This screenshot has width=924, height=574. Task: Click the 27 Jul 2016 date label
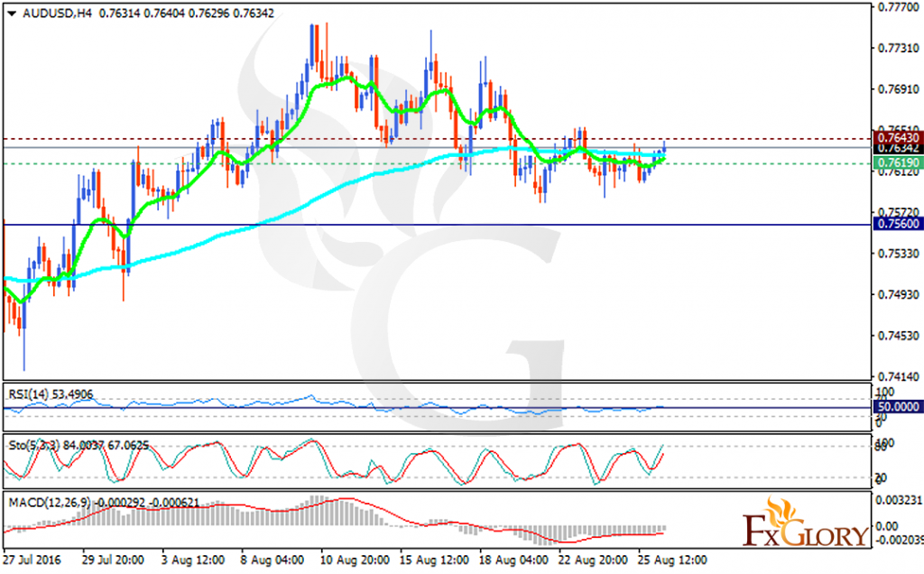coord(32,560)
